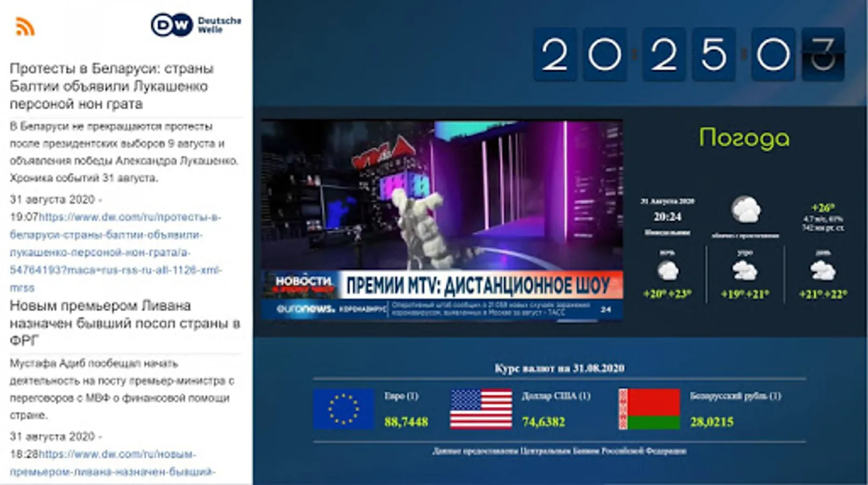Viewport: 868px width, 485px height.
Task: Click the Погода weather heading
Action: [x=745, y=138]
